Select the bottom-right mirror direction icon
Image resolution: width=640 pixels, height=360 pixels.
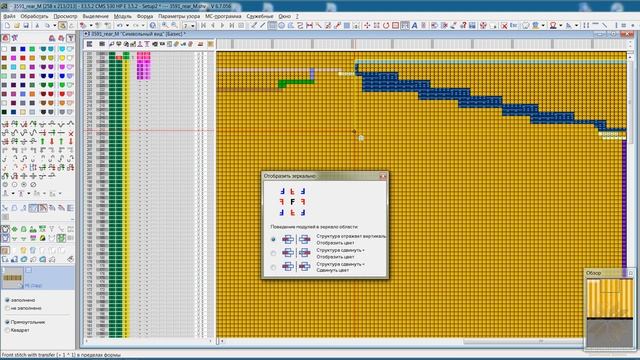click(x=303, y=212)
